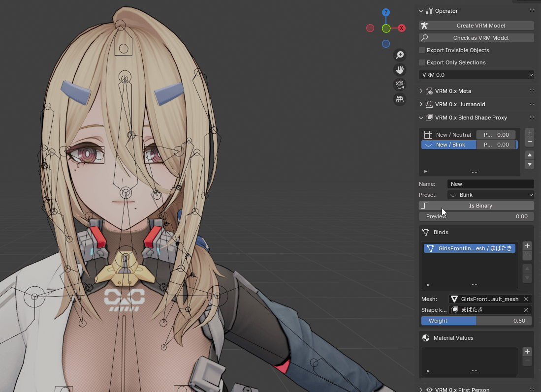Click the green Y axis gizmo dot

click(x=386, y=28)
